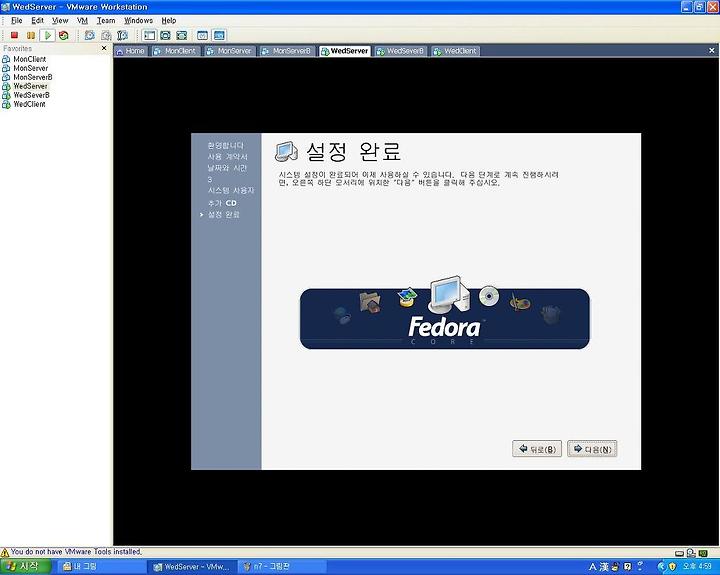
Task: Click the yellow Suspend toolbar icon
Action: [31, 35]
